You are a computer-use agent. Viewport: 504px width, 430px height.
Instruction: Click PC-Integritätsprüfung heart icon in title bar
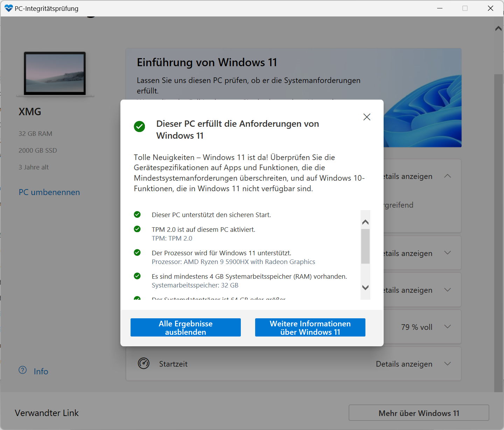pyautogui.click(x=9, y=8)
